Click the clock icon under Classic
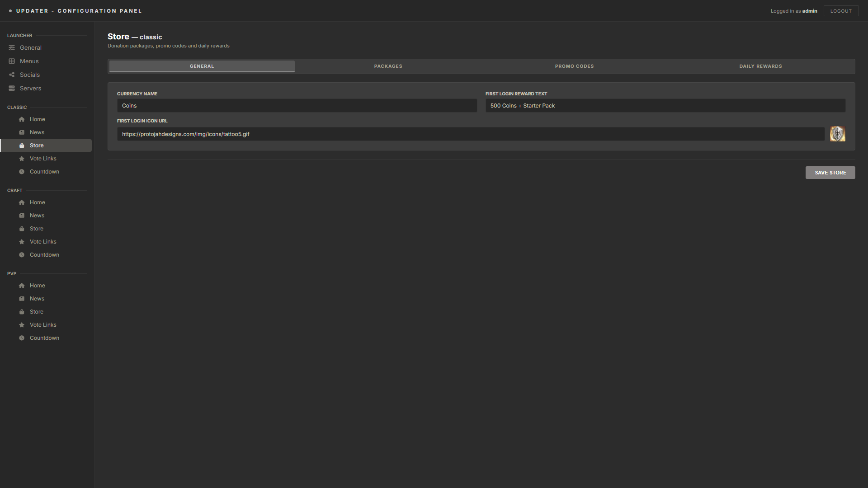868x488 pixels. pyautogui.click(x=22, y=172)
